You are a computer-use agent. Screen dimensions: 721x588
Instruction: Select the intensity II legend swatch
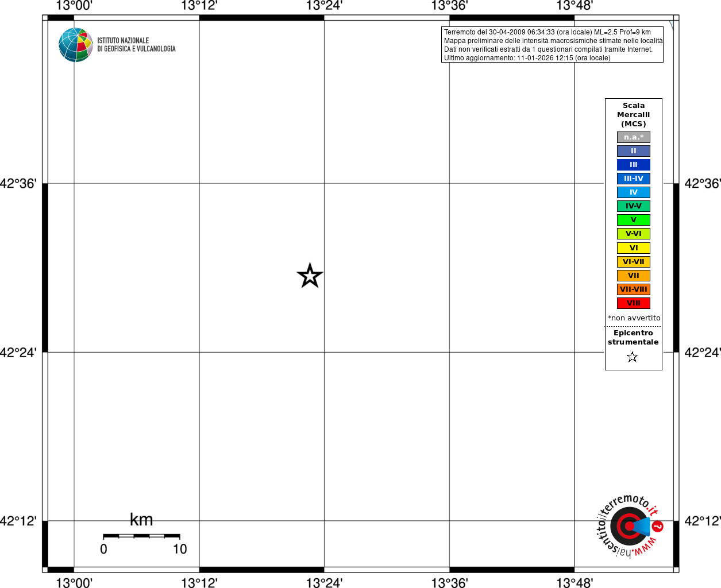tap(634, 151)
